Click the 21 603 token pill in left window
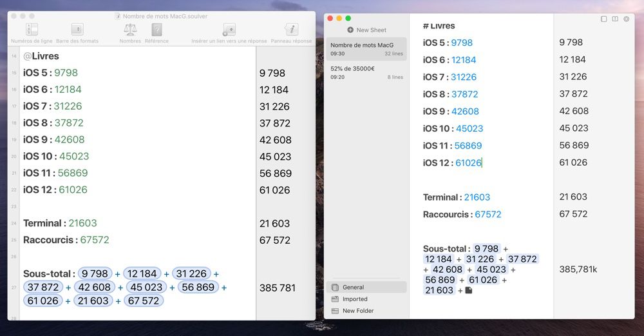The height and width of the screenshot is (336, 644). 93,301
